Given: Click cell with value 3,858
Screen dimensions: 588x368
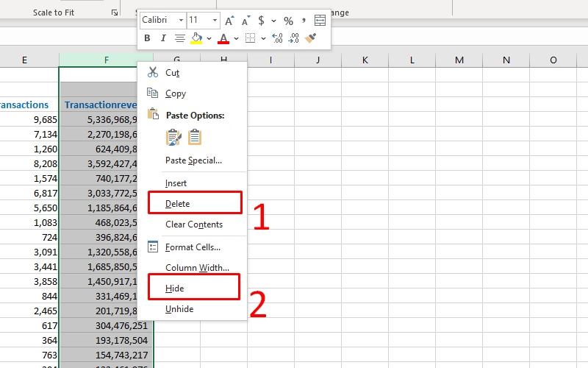Looking at the screenshot, I should click(x=29, y=281).
